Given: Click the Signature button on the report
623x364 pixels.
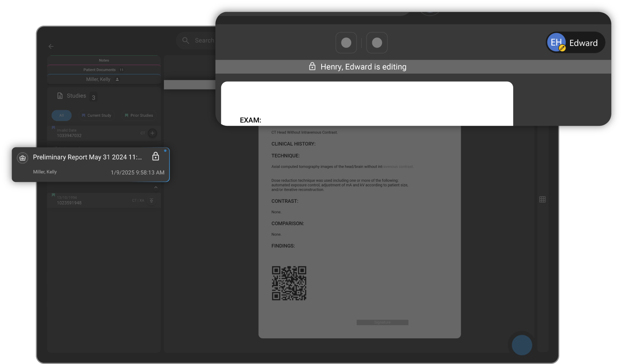Looking at the screenshot, I should coord(382,322).
